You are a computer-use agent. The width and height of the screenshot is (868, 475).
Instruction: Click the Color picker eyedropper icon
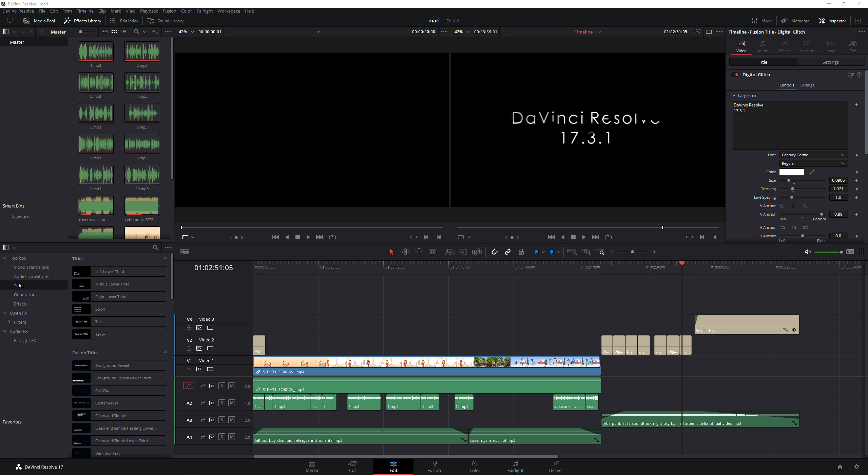812,172
